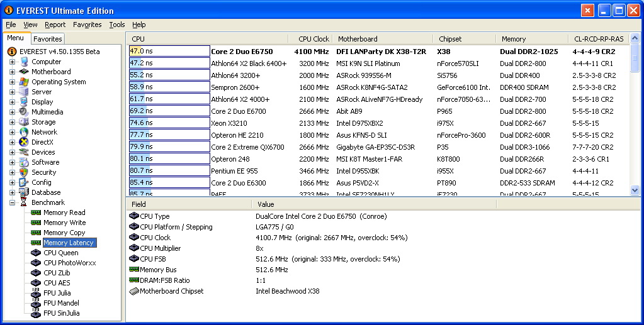Screen dimensions: 644x325
Task: Expand the Motherboard tree node
Action: [x=13, y=72]
